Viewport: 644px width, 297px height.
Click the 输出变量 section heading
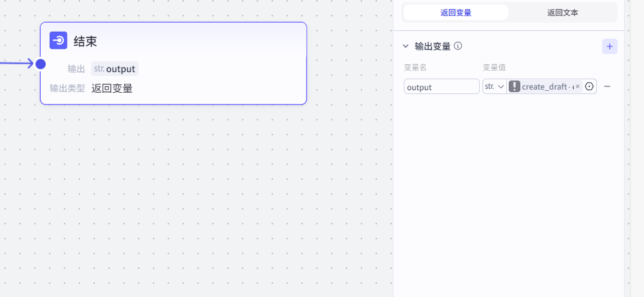click(x=432, y=46)
